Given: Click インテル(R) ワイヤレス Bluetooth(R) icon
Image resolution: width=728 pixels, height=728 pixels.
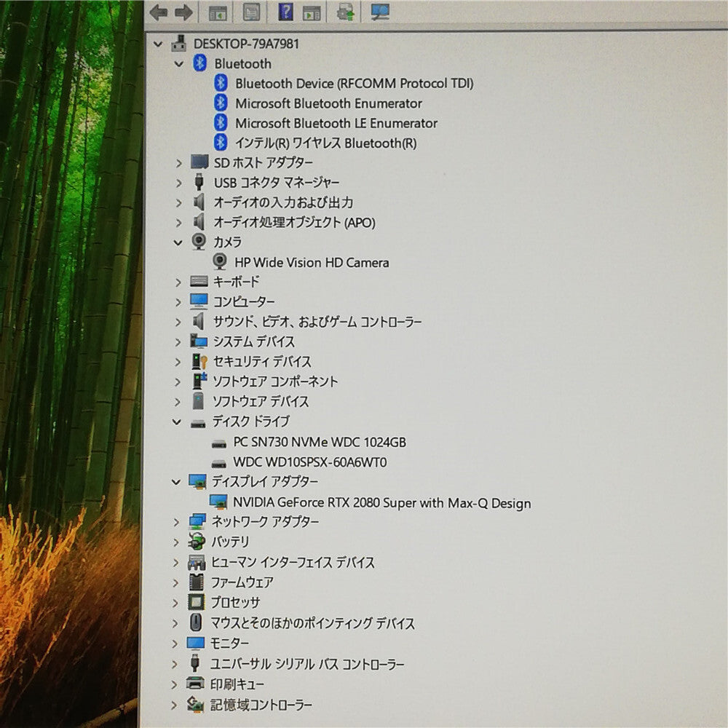Looking at the screenshot, I should (x=221, y=143).
